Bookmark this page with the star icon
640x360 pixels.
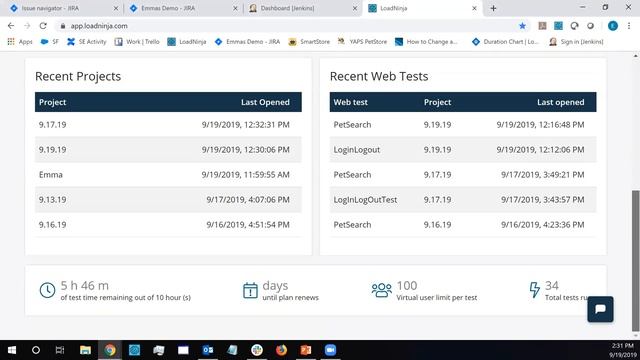(x=522, y=26)
